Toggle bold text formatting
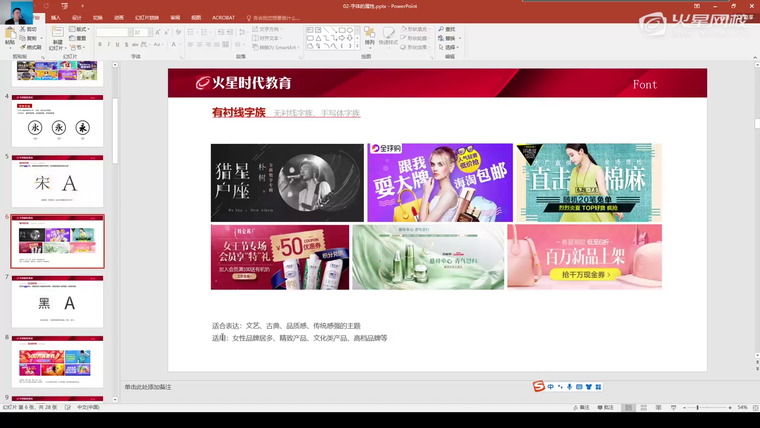 (100, 45)
